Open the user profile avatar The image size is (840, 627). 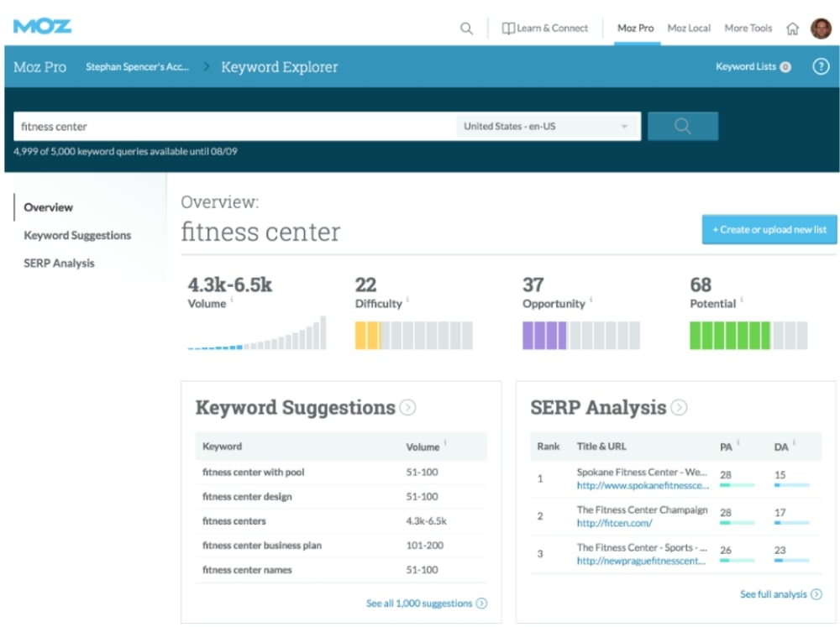821,28
